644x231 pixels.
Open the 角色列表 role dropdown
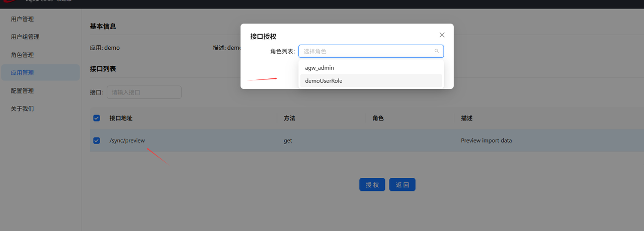click(367, 51)
